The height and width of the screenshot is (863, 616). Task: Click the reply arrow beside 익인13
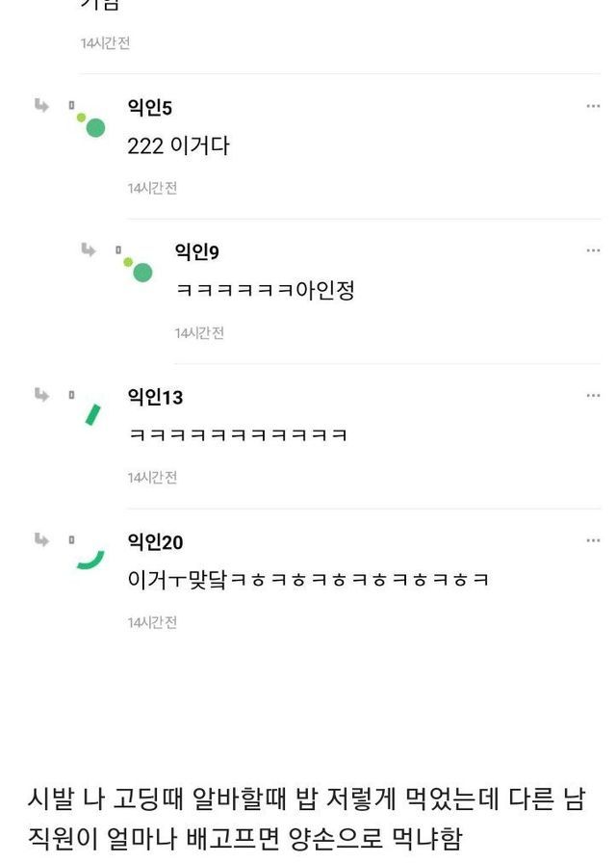tap(41, 394)
